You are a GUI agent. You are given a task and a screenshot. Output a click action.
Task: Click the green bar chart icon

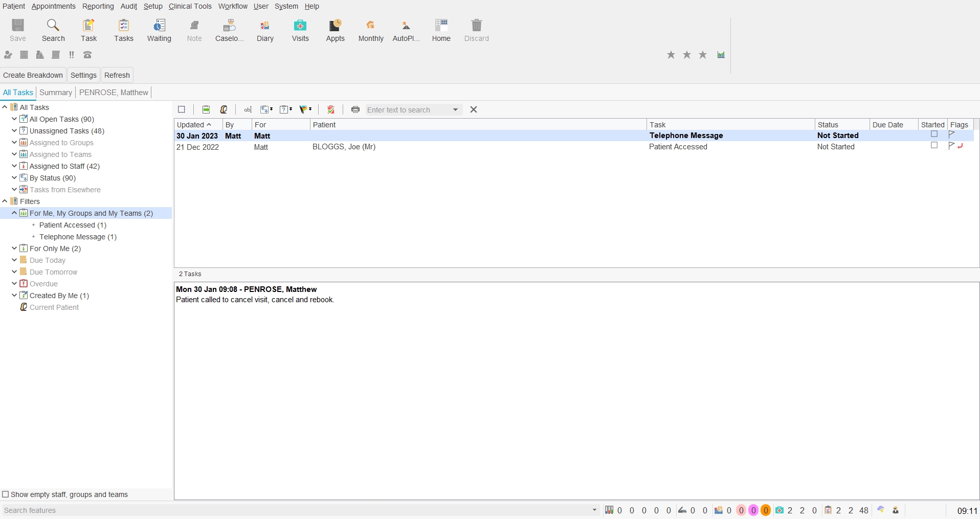click(x=721, y=55)
